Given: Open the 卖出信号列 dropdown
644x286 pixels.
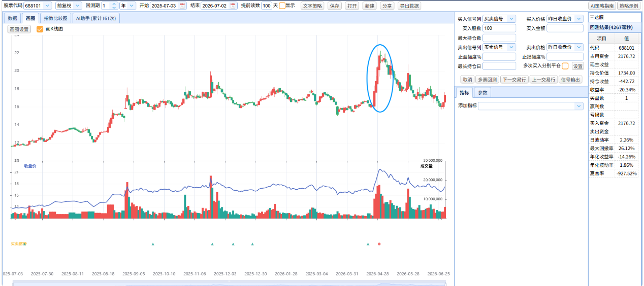Looking at the screenshot, I should (x=499, y=47).
